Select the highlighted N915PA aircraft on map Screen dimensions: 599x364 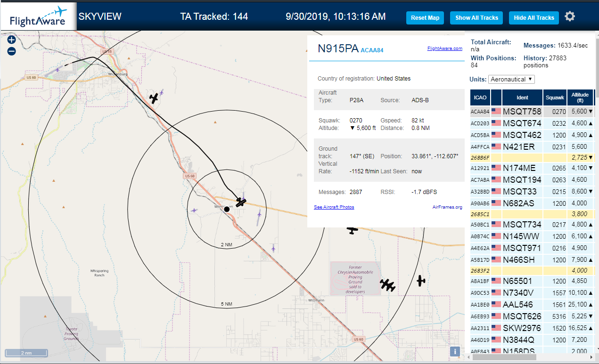[241, 202]
